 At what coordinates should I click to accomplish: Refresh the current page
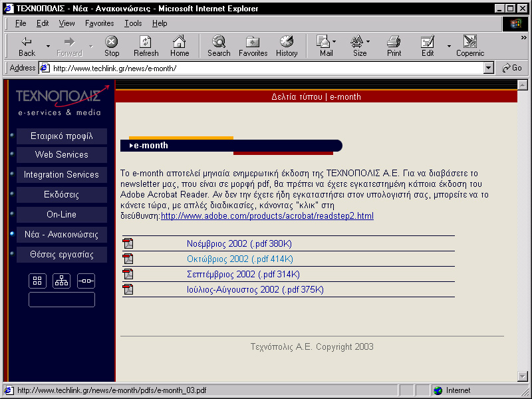(x=146, y=46)
